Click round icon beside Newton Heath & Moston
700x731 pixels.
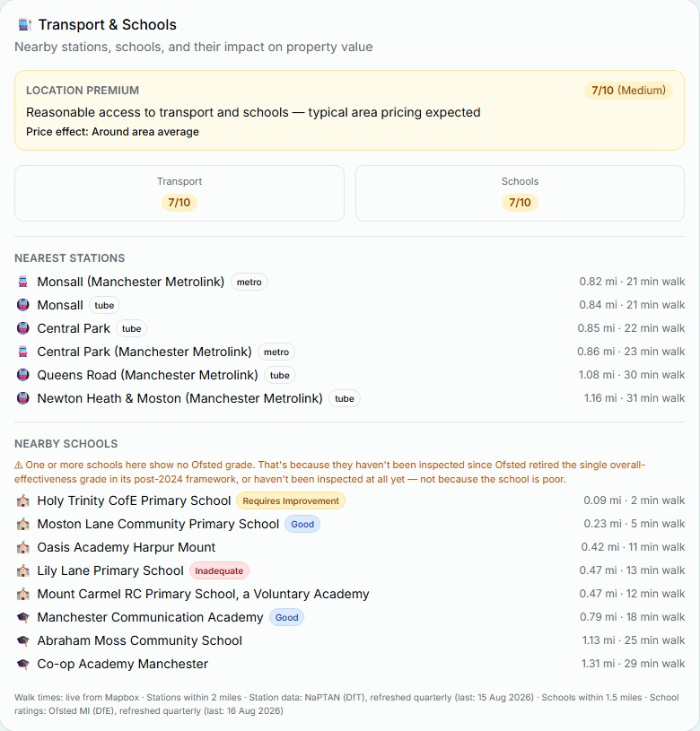[22, 398]
